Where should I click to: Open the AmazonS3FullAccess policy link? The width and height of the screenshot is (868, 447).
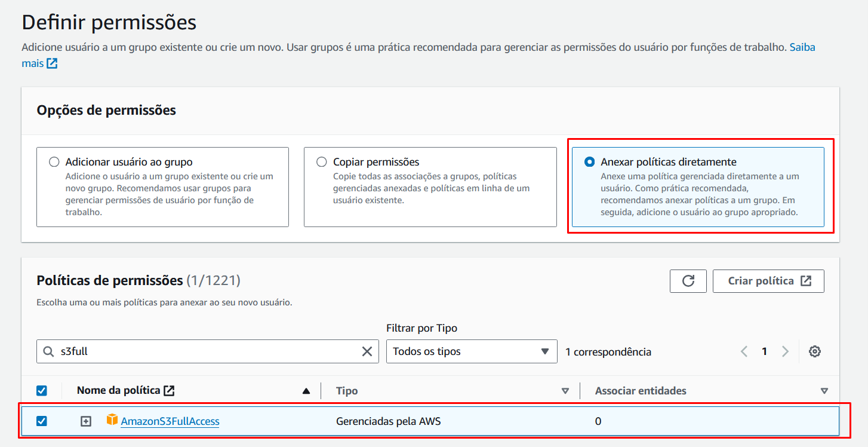point(170,421)
